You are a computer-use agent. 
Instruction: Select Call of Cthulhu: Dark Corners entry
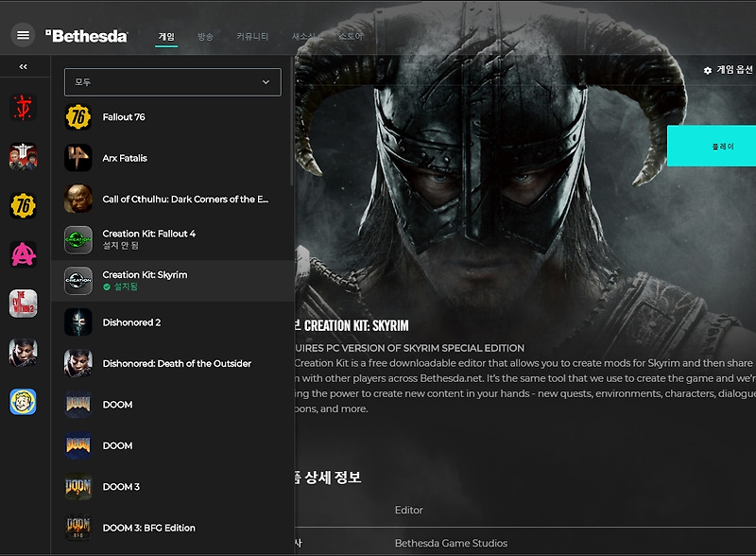(173, 199)
